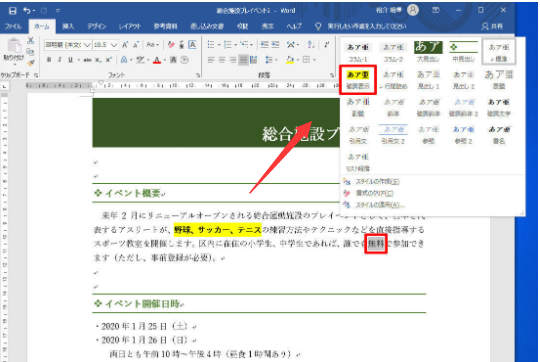This screenshot has height=362, width=540.
Task: Toggle justify alignment
Action: click(243, 60)
